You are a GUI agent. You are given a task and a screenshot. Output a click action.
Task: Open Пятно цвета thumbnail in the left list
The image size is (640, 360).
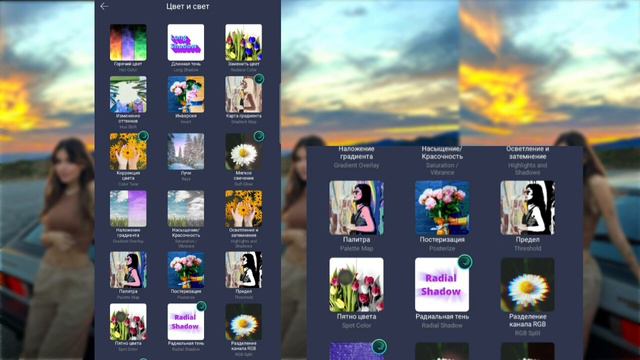pos(128,322)
